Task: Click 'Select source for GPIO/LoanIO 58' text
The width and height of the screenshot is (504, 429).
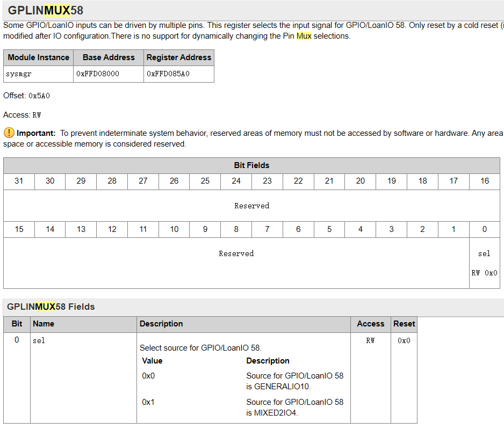Action: 200,348
